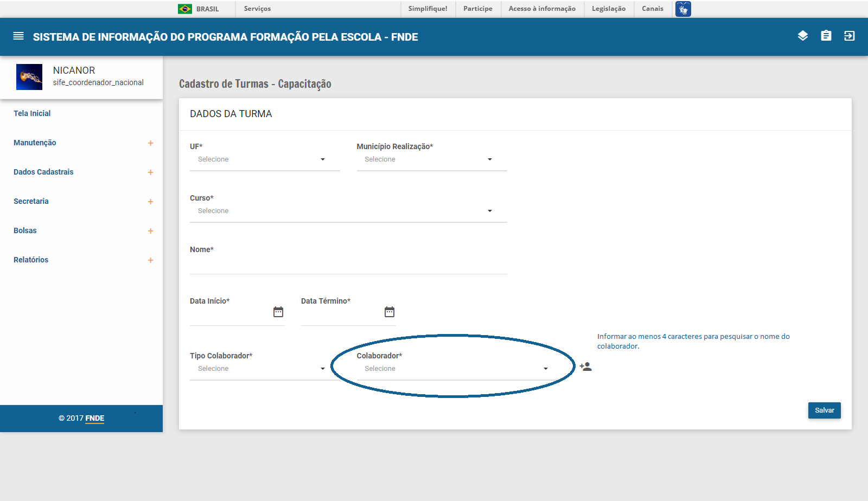This screenshot has height=501, width=868.
Task: Open Acesso à informação in top bar
Action: pyautogui.click(x=542, y=9)
